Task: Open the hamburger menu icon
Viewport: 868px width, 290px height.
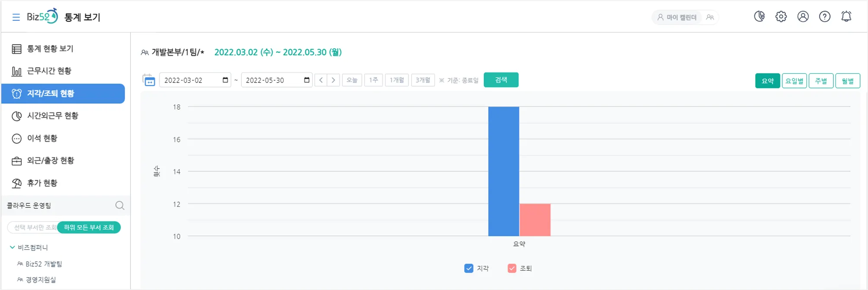Action: (16, 17)
